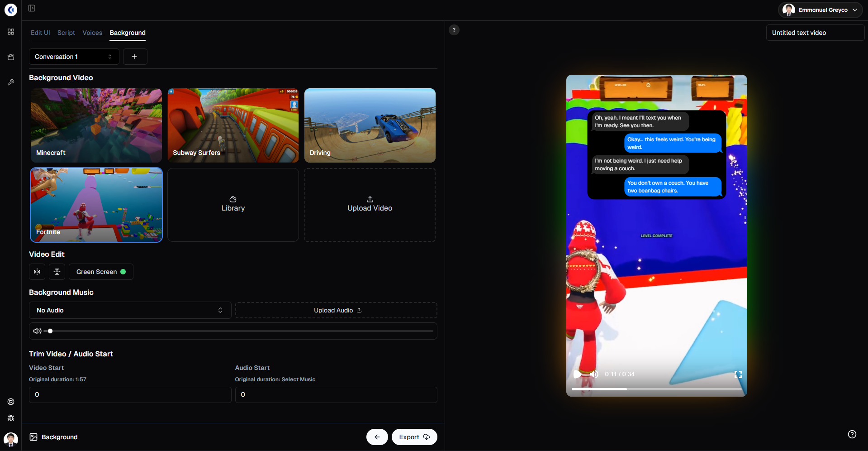Viewport: 868px width, 451px height.
Task: Switch to the Edit UI tab
Action: (40, 33)
